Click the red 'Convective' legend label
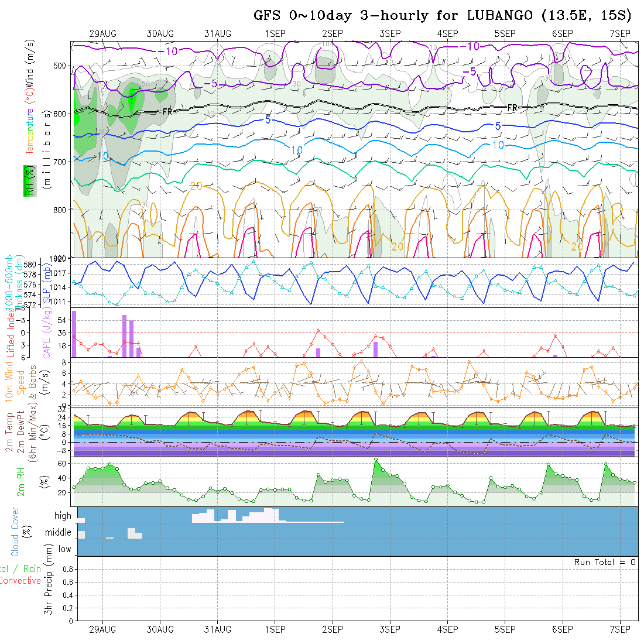The height and width of the screenshot is (644, 644). click(x=20, y=581)
